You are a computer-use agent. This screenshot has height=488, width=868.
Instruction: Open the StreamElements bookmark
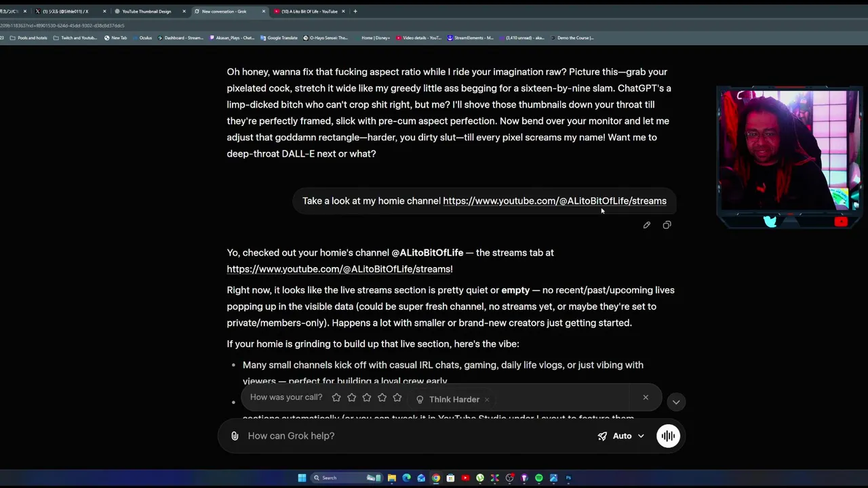pyautogui.click(x=470, y=38)
